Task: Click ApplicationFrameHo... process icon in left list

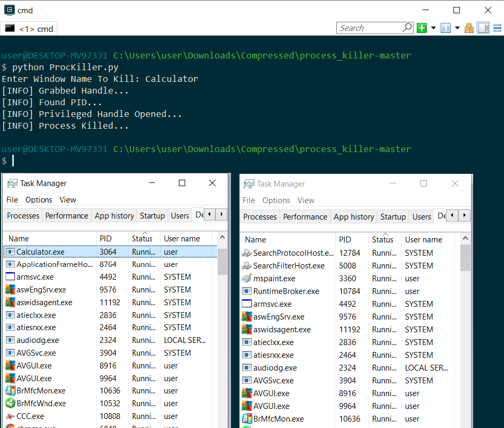Action: point(10,264)
